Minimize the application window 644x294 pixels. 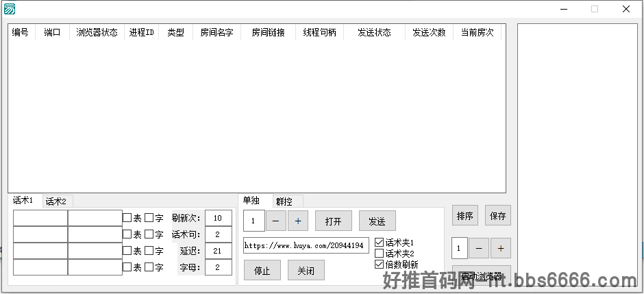pyautogui.click(x=563, y=9)
